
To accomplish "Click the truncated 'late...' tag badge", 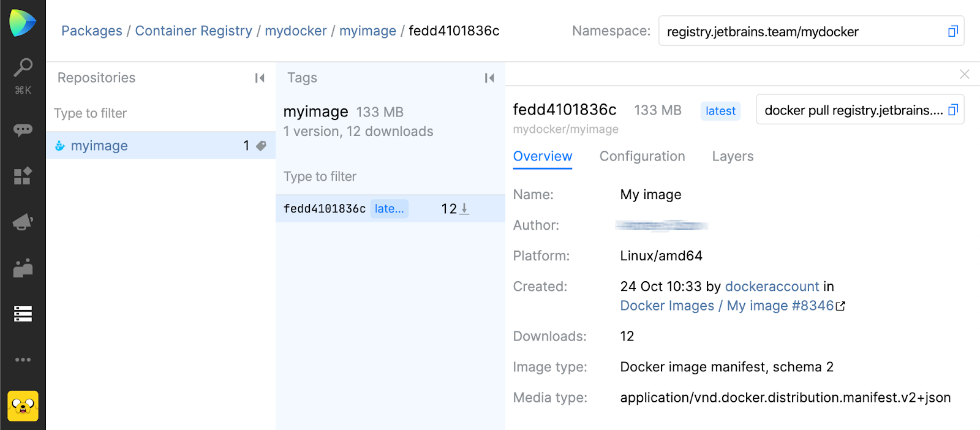I will (x=389, y=209).
